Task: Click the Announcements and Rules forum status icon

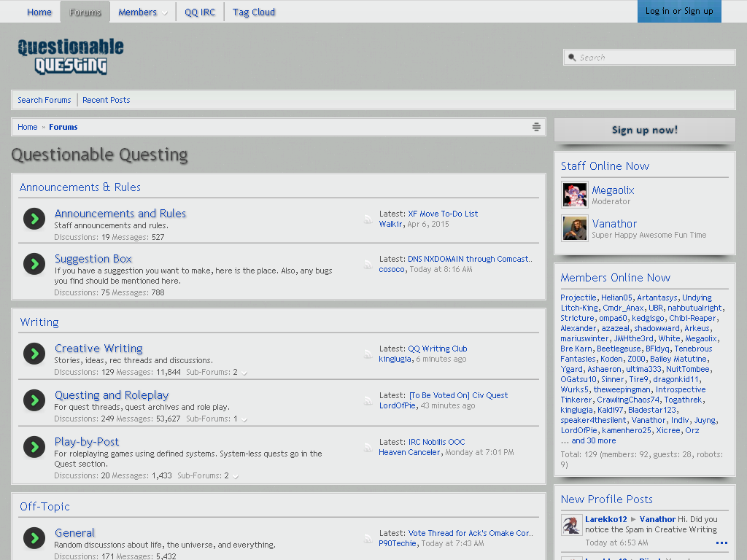Action: click(34, 219)
